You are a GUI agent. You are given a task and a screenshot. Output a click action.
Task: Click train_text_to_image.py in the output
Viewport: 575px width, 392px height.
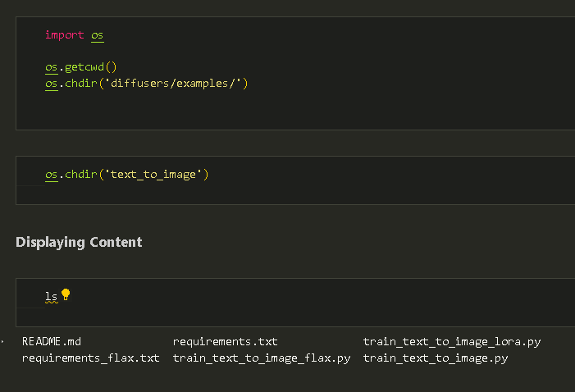coord(436,358)
